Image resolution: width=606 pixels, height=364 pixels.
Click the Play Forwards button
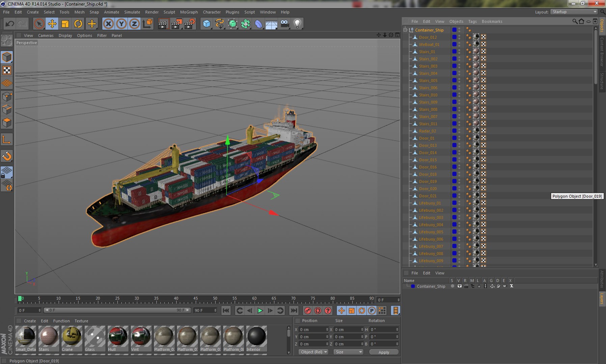tap(260, 310)
